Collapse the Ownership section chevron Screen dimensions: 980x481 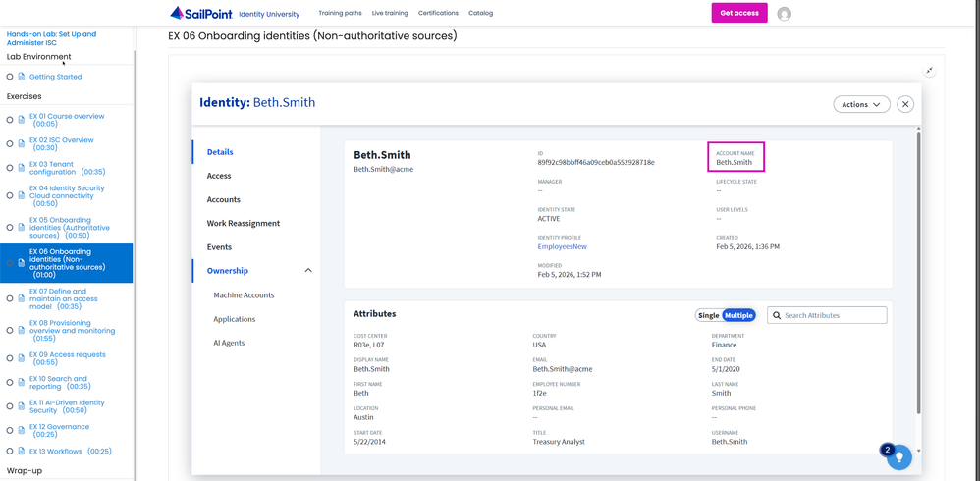click(307, 271)
